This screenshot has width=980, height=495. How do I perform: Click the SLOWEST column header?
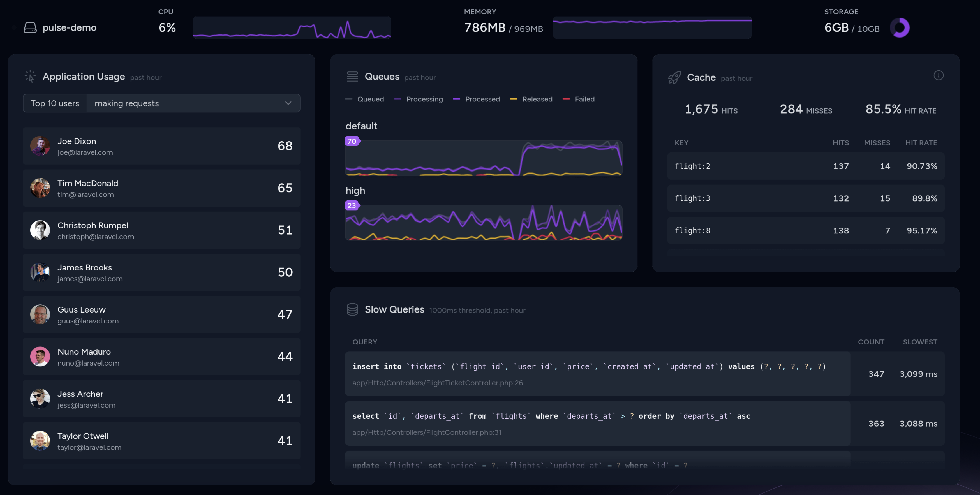pos(920,342)
